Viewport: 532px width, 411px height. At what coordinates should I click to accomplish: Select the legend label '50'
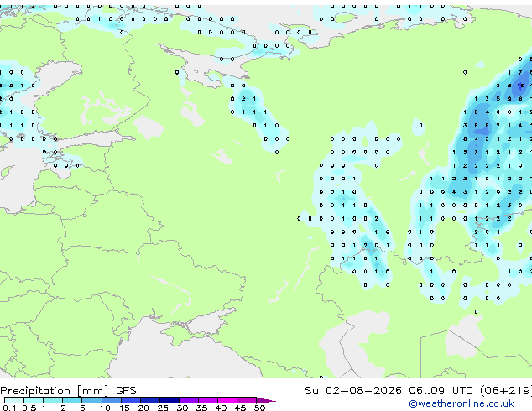259,408
